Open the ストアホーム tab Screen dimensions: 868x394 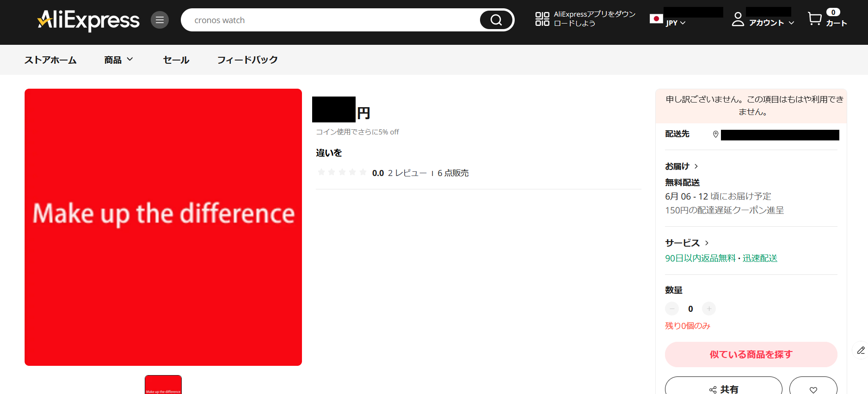[50, 60]
